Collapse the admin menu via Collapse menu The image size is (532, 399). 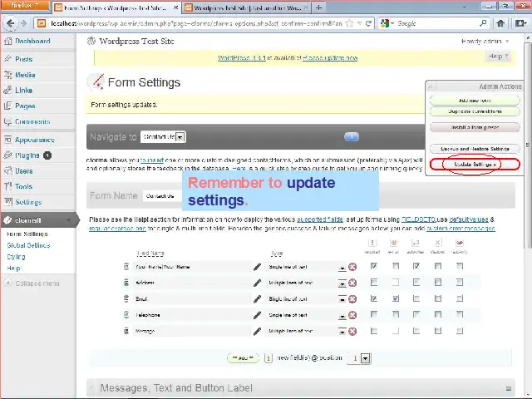[32, 283]
